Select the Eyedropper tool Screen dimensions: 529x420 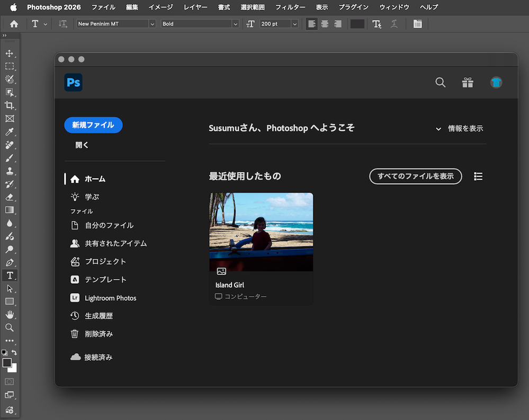[x=10, y=132]
